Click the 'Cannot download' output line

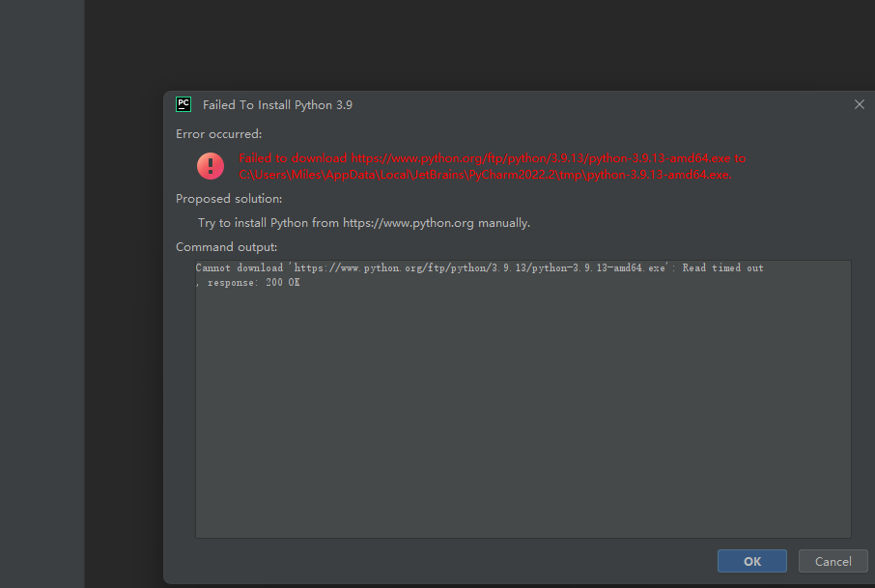[479, 267]
